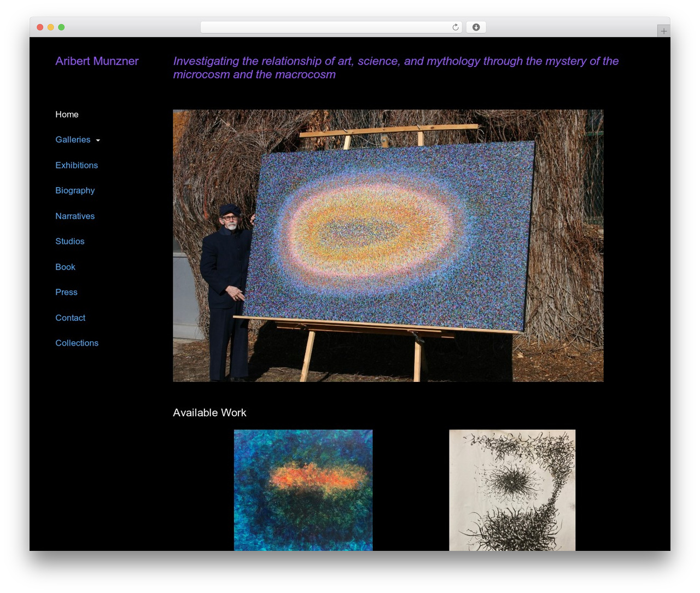
Task: Minimize the window with yellow button
Action: click(50, 27)
